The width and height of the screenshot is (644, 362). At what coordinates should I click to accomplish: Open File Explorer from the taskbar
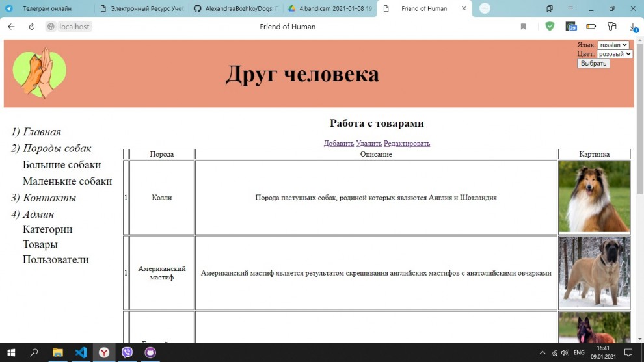[58, 352]
